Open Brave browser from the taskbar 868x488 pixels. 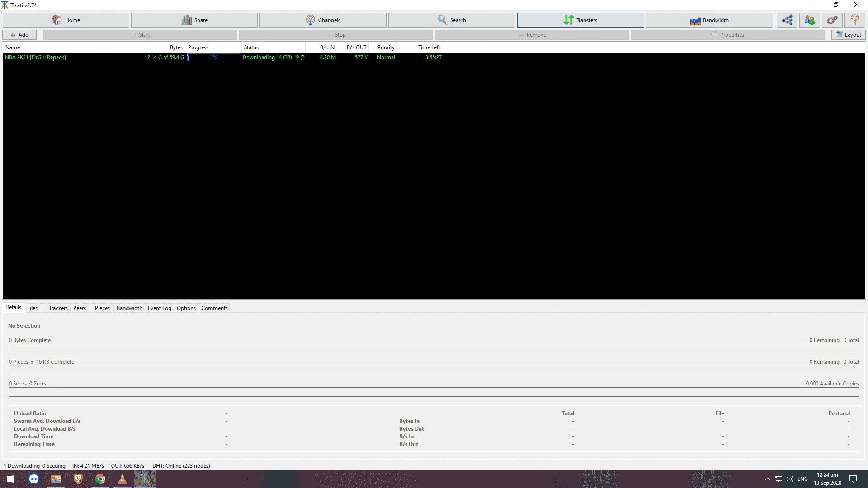point(78,479)
